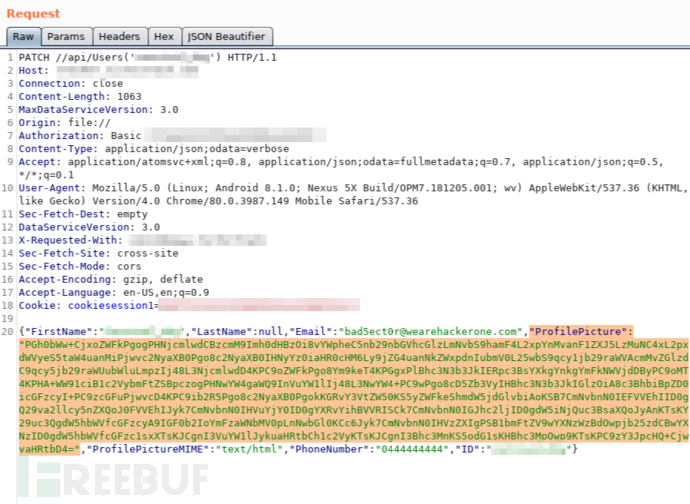Click the DataServiceVersion: 3.0 header

pyautogui.click(x=89, y=227)
